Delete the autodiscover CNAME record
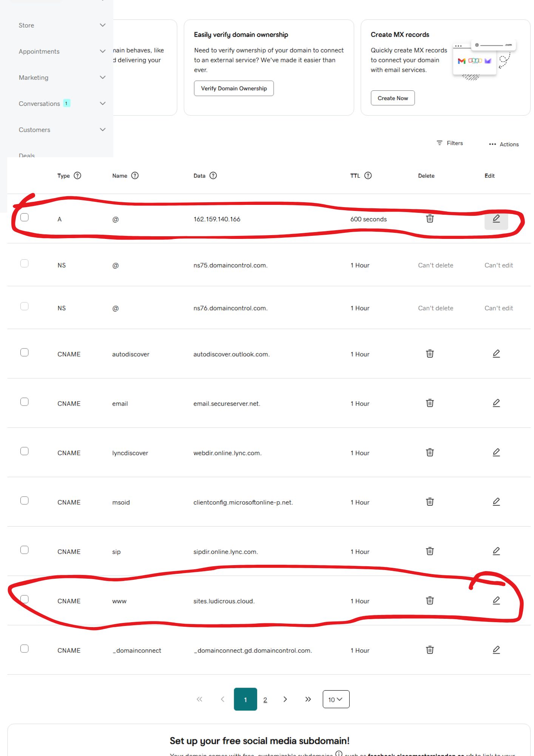The height and width of the screenshot is (756, 534). point(430,353)
